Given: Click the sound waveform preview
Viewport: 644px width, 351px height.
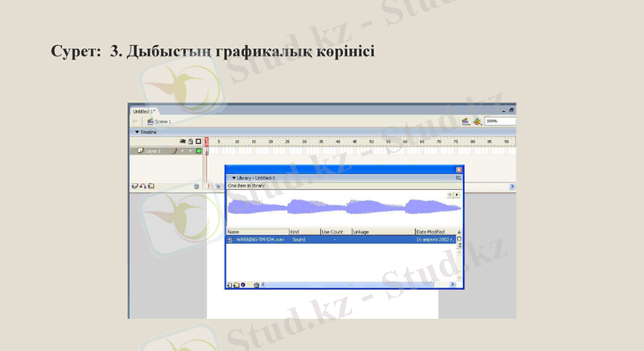Looking at the screenshot, I should pos(345,208).
